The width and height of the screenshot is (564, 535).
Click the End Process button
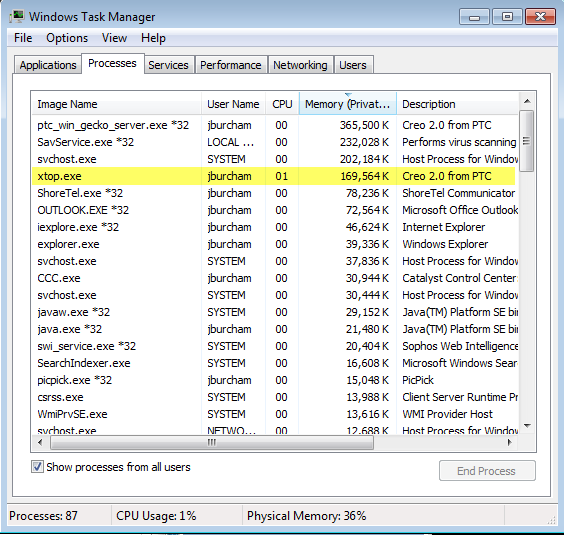(x=487, y=471)
